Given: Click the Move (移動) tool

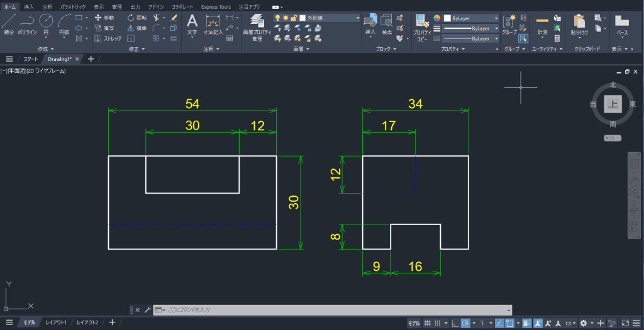Looking at the screenshot, I should 104,18.
